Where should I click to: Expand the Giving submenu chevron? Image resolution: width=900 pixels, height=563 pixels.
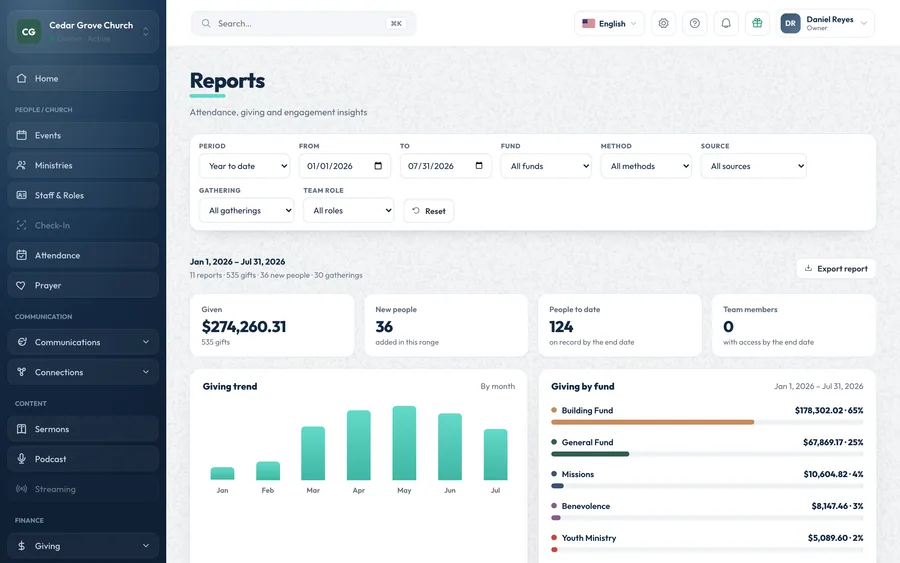pyautogui.click(x=146, y=546)
